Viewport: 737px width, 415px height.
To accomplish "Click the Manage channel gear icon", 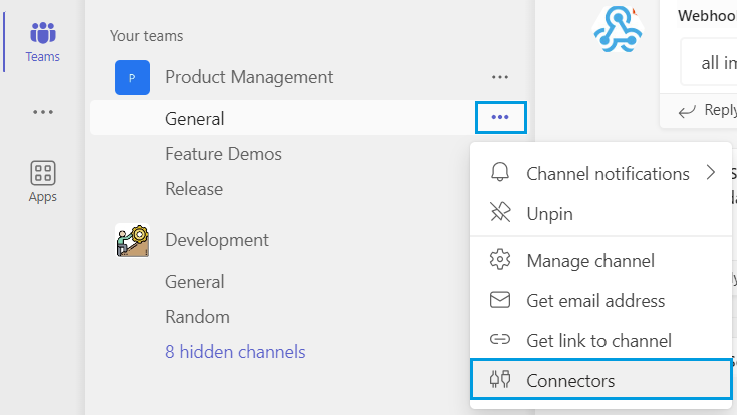I will pyautogui.click(x=500, y=259).
